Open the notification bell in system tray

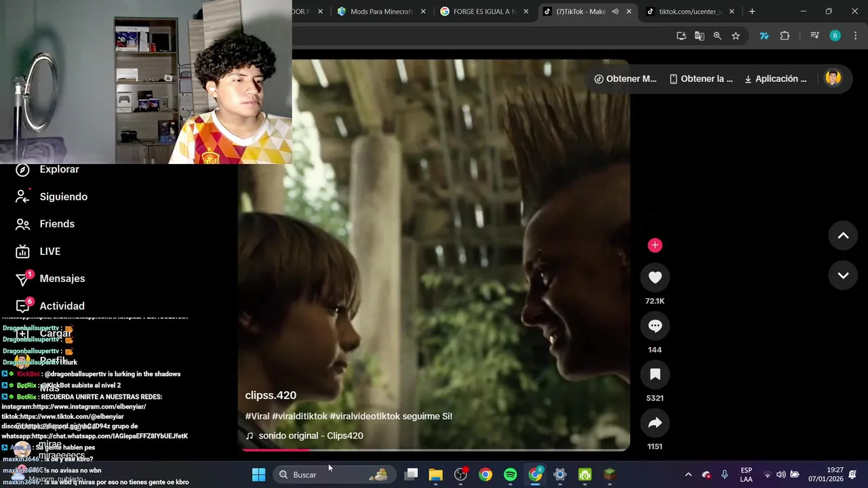[853, 474]
